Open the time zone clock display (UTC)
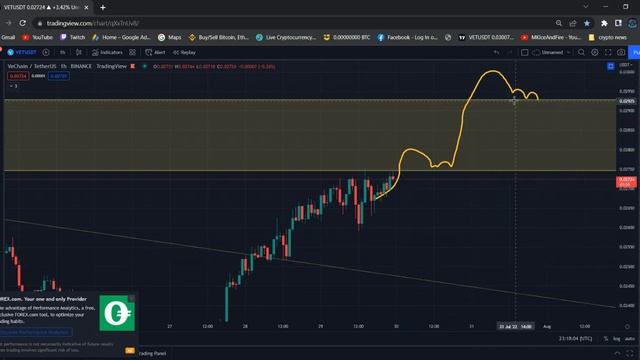This screenshot has height=360, width=640. tap(575, 338)
